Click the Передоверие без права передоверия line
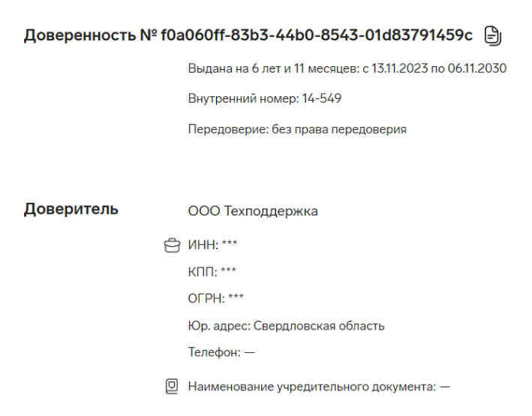 (x=297, y=129)
